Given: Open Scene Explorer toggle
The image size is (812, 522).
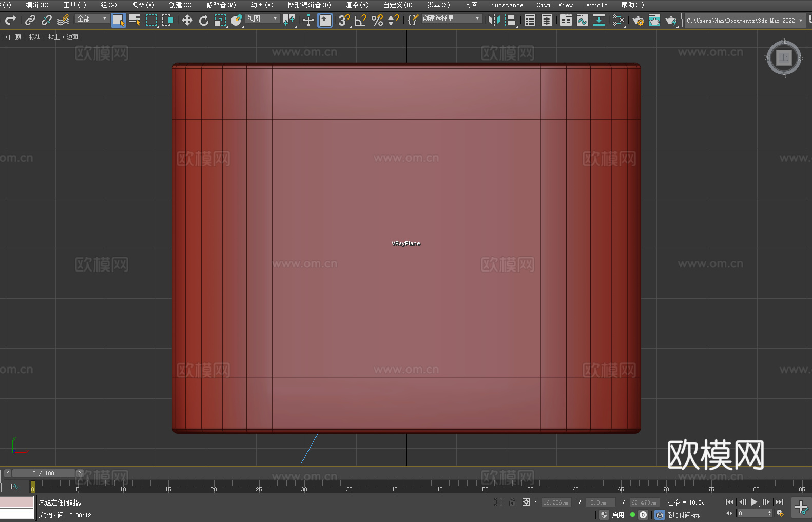Looking at the screenshot, I should pyautogui.click(x=530, y=20).
